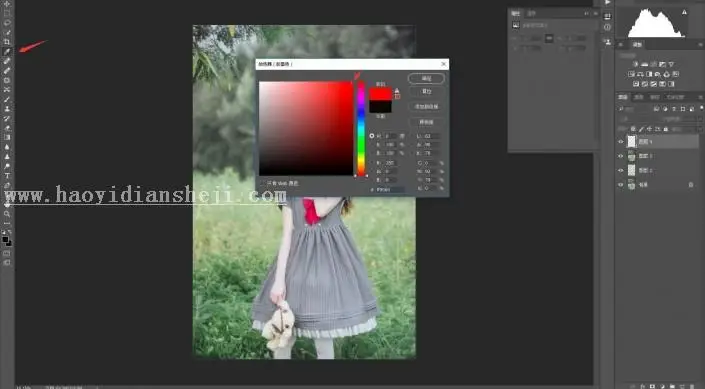Enable the 'Only Web Colors' checkbox
The image size is (705, 389).
[x=263, y=183]
